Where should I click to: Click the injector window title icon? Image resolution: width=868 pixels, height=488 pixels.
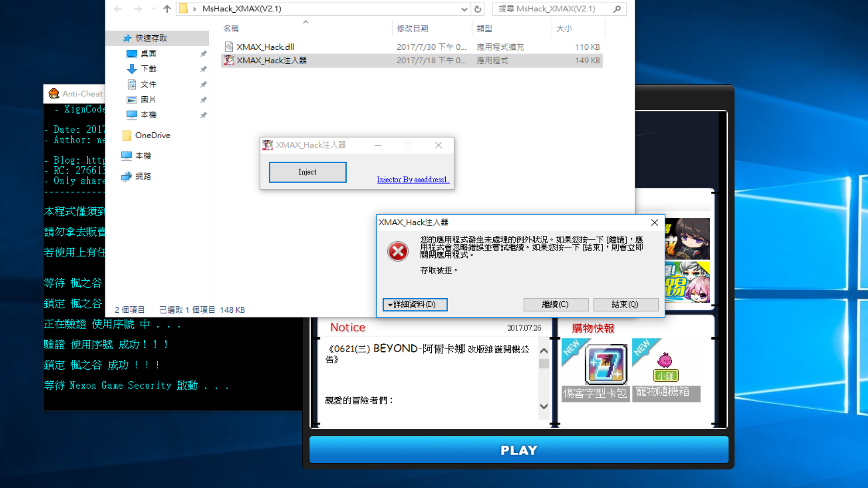point(268,145)
